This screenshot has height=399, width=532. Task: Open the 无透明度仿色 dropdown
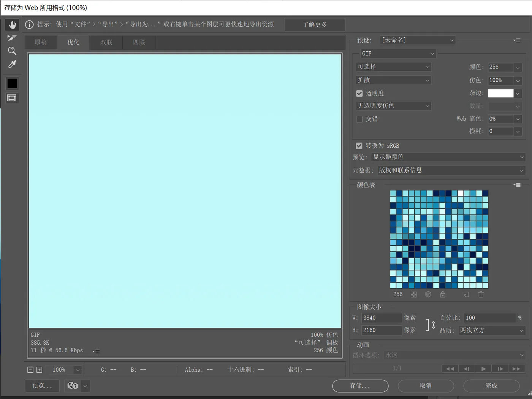393,106
